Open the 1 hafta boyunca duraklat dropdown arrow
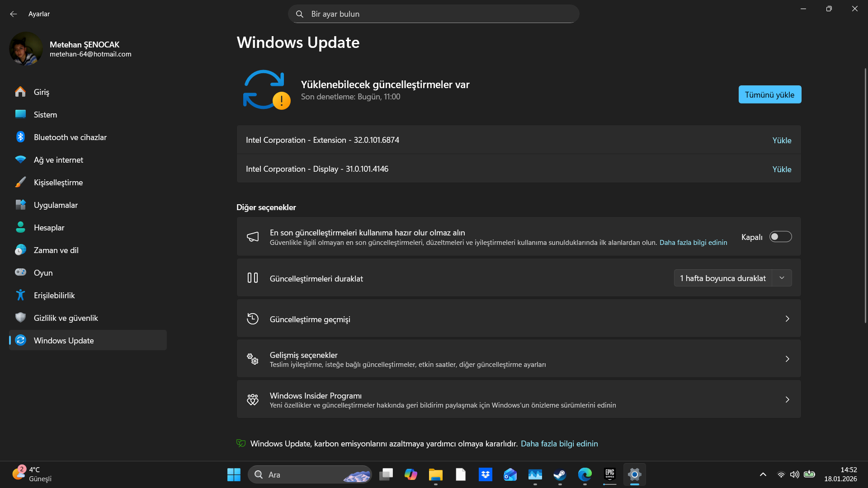Image resolution: width=868 pixels, height=488 pixels. click(782, 278)
